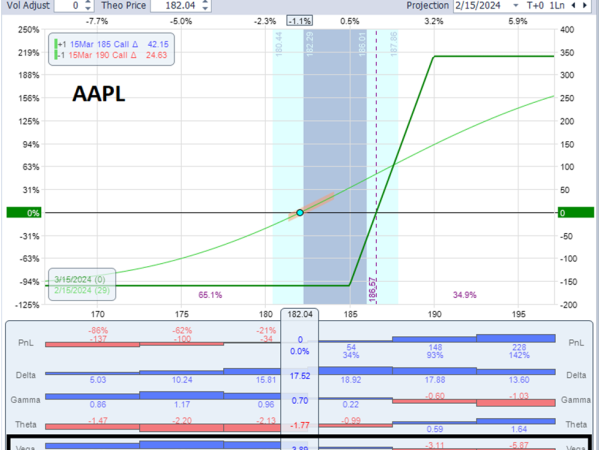600x450 pixels.
Task: Click the 186.57 breakeven line label
Action: click(372, 285)
